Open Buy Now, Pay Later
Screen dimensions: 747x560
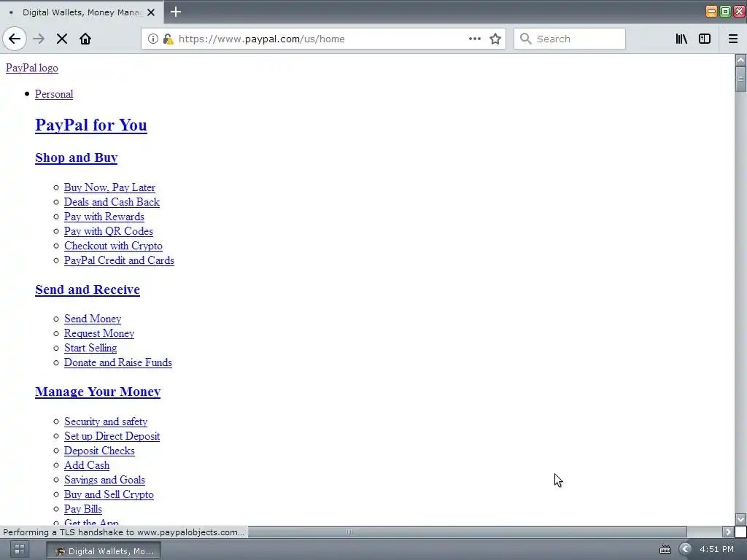tap(109, 187)
